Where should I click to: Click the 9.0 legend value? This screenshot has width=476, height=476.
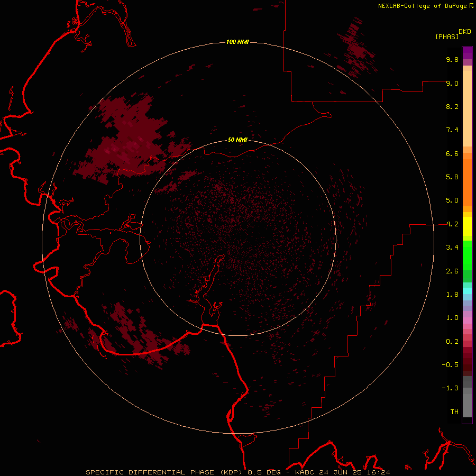[x=452, y=83]
